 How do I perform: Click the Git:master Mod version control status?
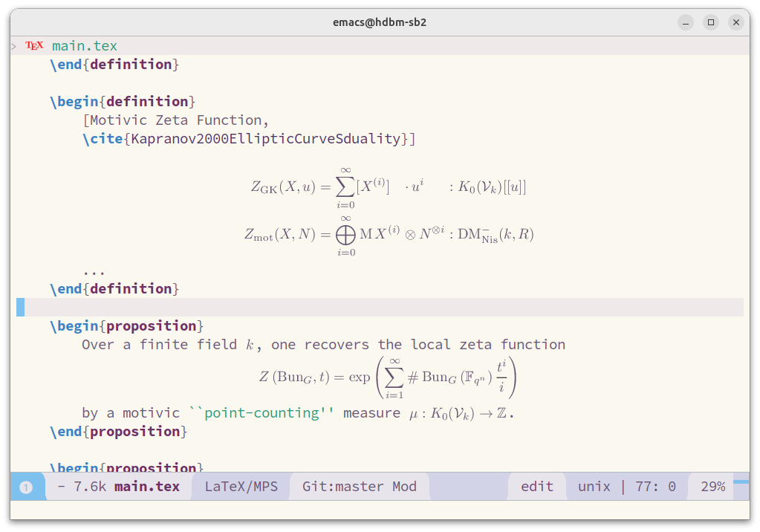click(359, 486)
